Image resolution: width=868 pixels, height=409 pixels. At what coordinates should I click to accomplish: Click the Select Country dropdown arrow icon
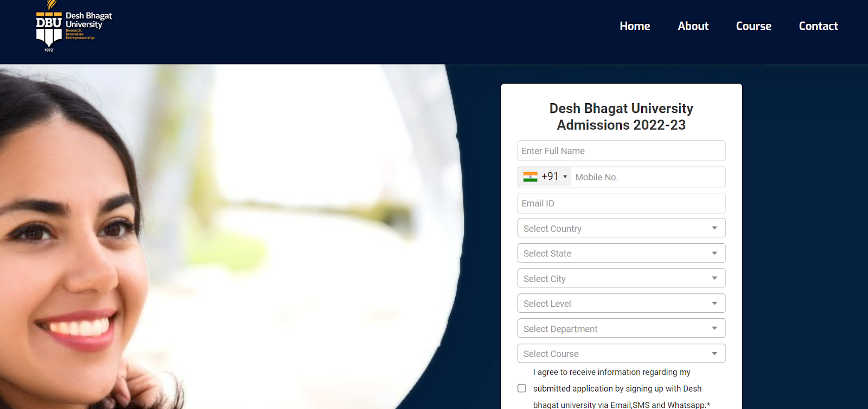pyautogui.click(x=714, y=228)
